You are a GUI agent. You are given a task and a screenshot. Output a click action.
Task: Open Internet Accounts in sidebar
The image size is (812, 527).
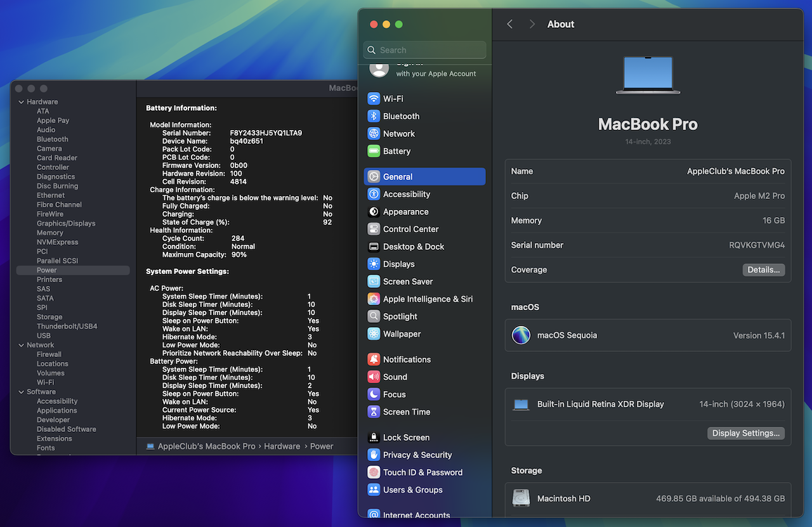coord(417,515)
